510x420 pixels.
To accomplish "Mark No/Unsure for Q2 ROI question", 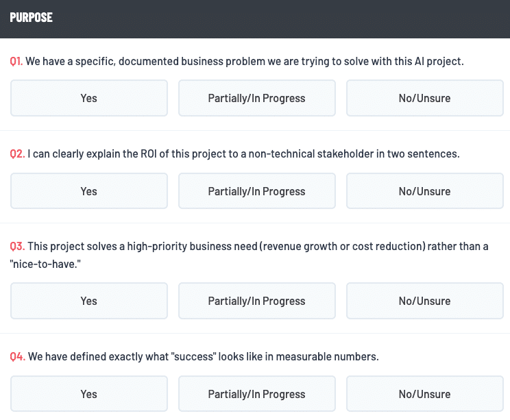I will tap(424, 191).
